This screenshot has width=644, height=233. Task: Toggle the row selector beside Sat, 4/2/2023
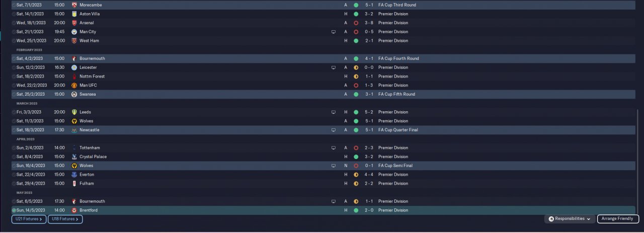[x=14, y=58]
